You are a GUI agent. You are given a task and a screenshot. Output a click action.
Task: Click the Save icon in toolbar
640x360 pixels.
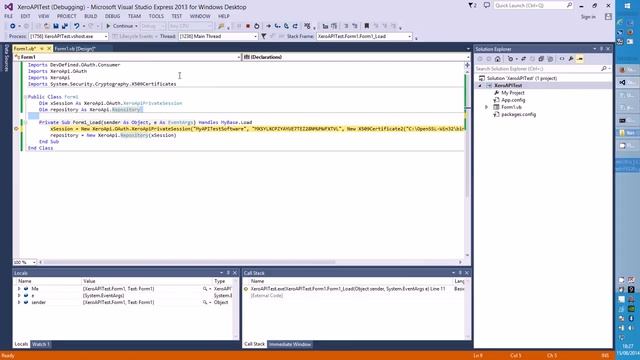[56, 26]
